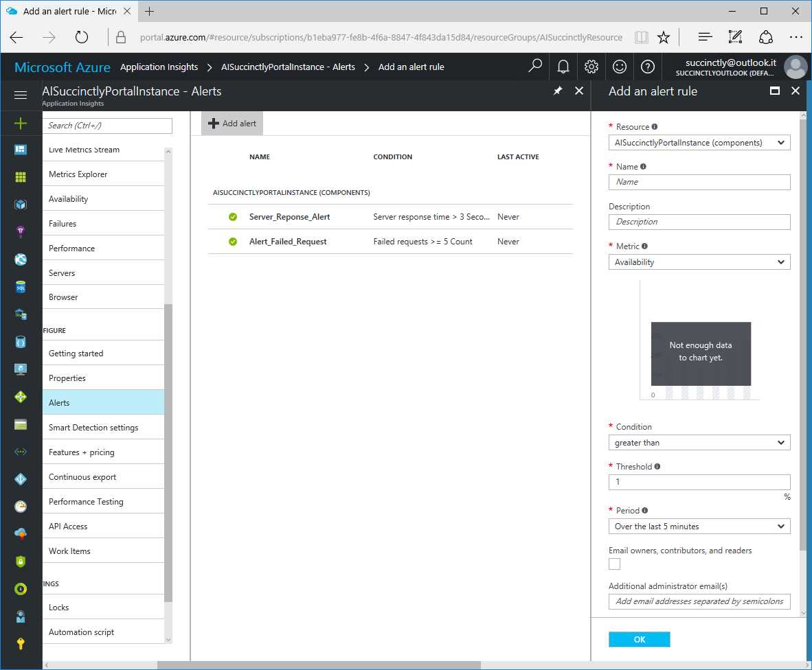Select Performance in the resource menu
The height and width of the screenshot is (670, 812).
click(x=103, y=249)
